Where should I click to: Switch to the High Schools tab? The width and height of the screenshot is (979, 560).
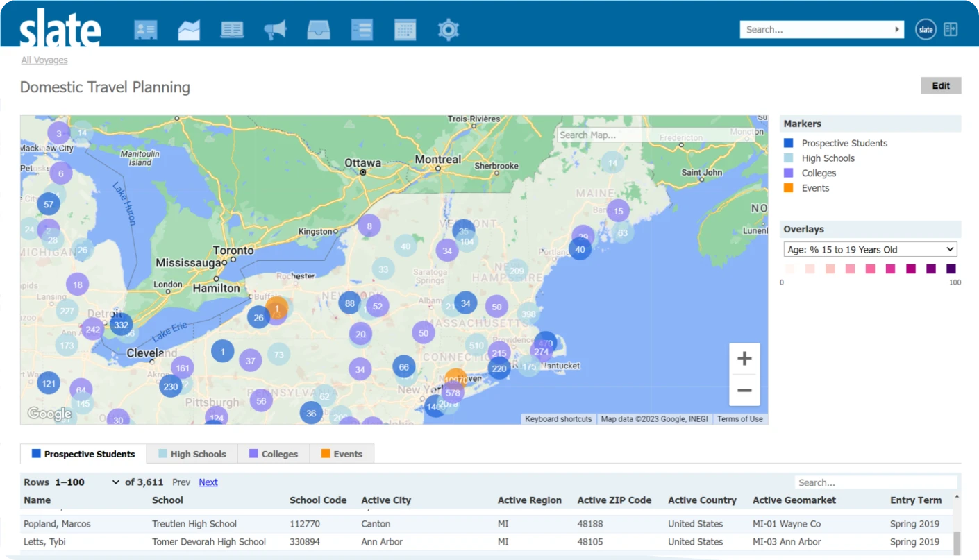(192, 454)
